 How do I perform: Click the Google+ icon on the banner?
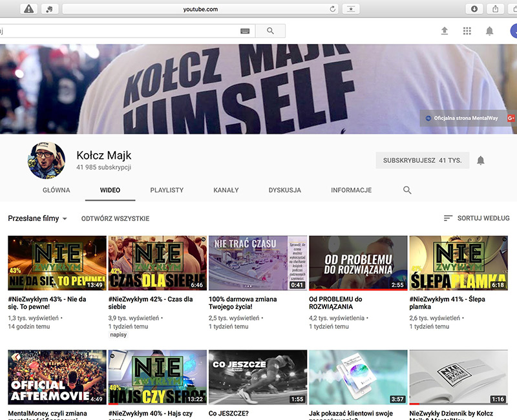tap(511, 118)
